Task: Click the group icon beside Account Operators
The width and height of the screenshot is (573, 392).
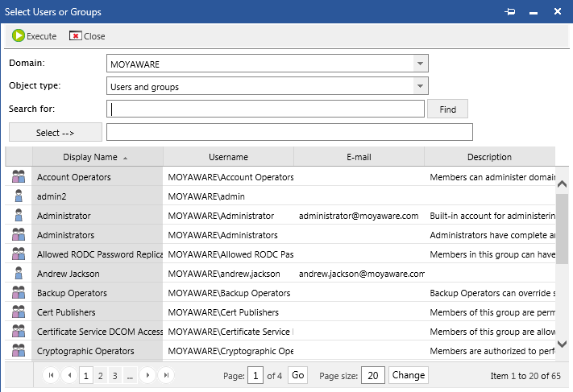Action: (x=19, y=177)
